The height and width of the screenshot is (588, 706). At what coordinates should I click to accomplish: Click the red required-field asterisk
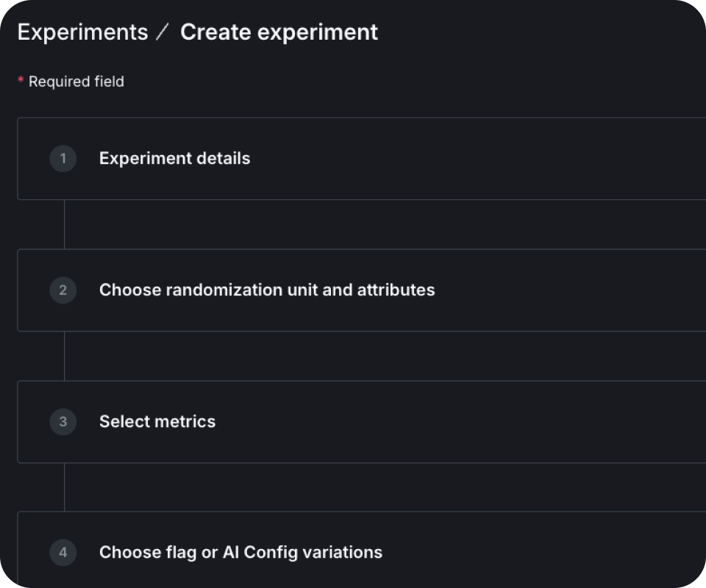[x=21, y=80]
